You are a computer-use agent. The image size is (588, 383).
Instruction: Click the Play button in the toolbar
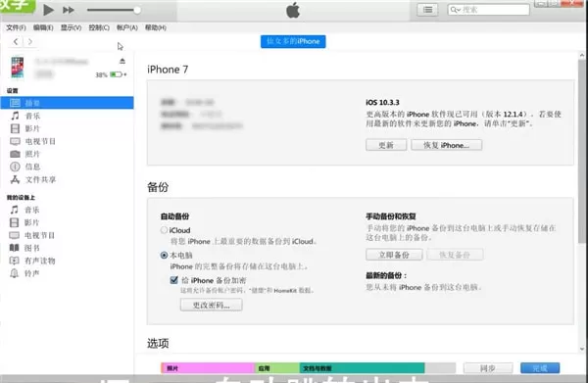coord(48,10)
